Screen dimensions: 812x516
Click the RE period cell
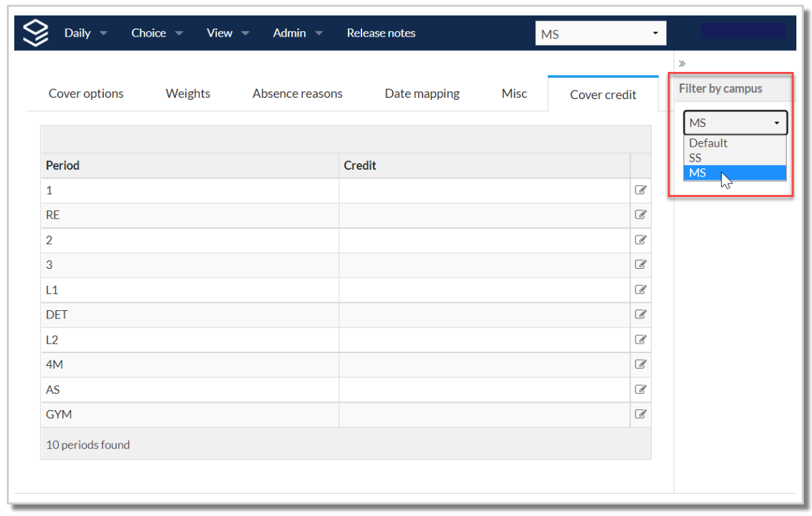pos(190,215)
